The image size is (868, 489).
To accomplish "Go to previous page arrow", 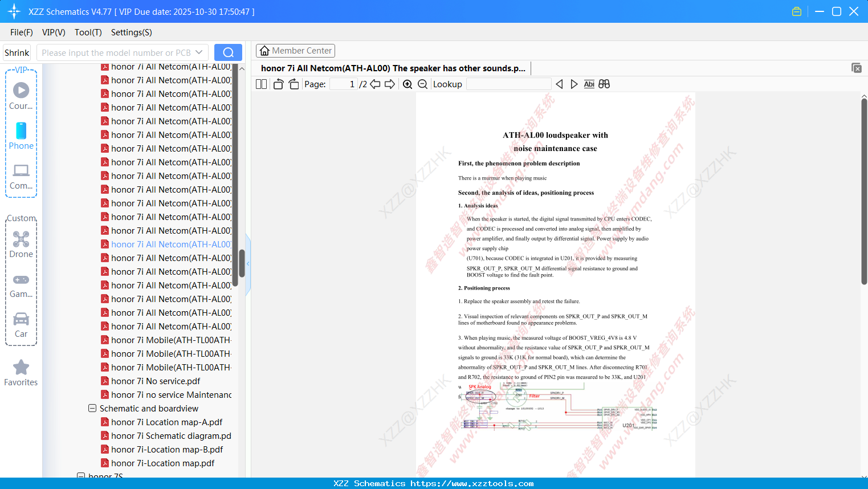I will click(375, 84).
